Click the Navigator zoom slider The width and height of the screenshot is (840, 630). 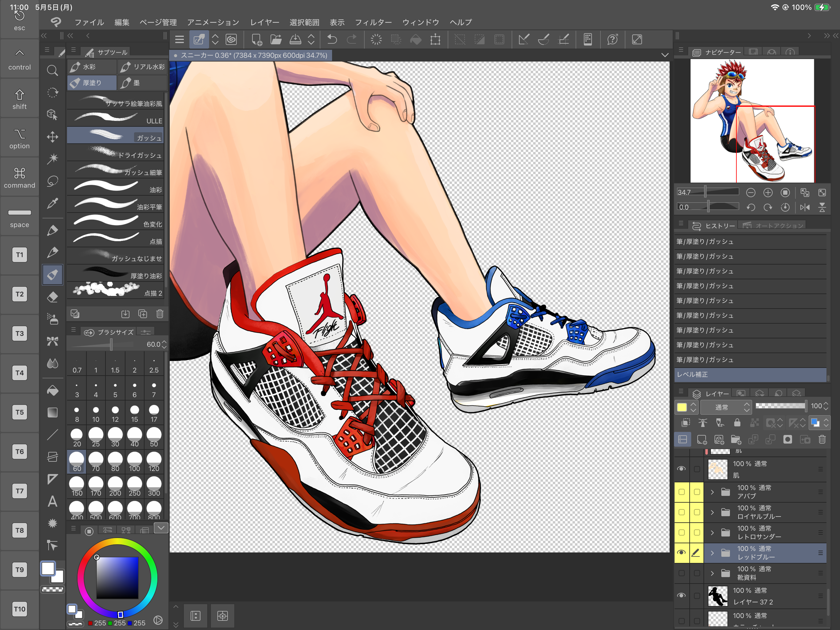[707, 192]
